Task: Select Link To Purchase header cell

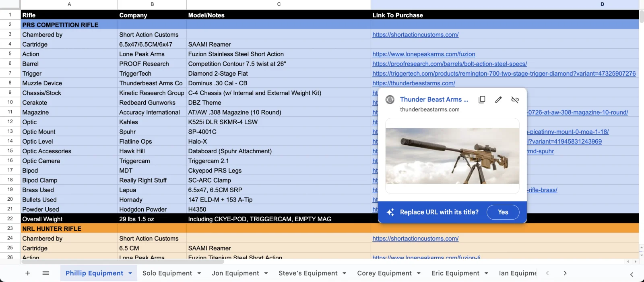Action: tap(505, 15)
